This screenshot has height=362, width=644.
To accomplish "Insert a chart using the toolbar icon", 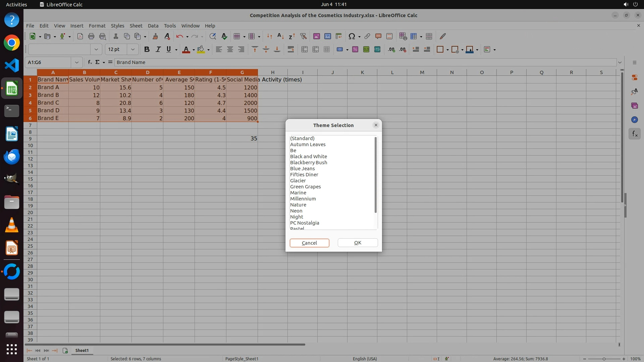I will pos(328,36).
